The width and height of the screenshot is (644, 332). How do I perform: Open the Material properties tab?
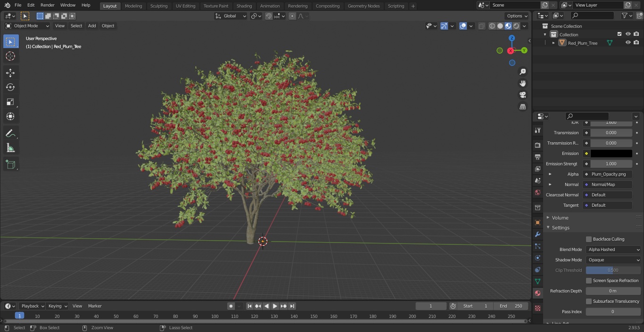(537, 293)
